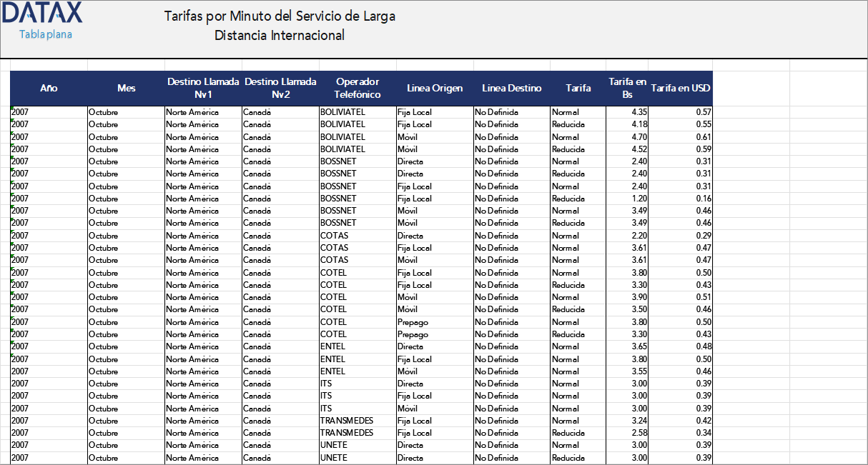
Task: Click the USD tariff cell 0.57
Action: point(681,112)
